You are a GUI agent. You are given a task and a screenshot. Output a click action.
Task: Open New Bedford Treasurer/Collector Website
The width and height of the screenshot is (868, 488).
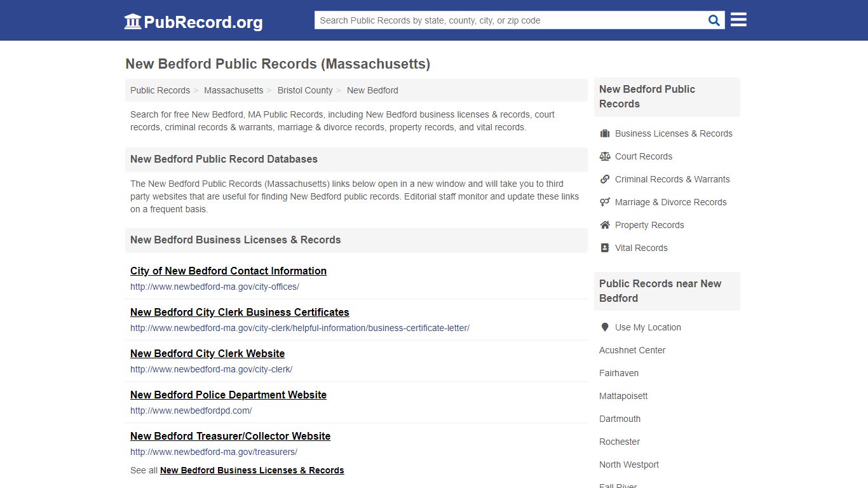(x=230, y=436)
